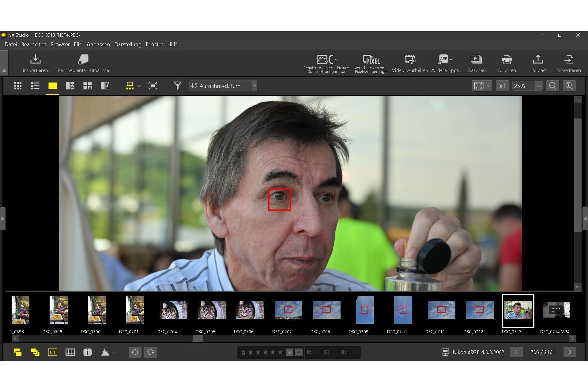Toggle the grid overlay

[x=70, y=352]
